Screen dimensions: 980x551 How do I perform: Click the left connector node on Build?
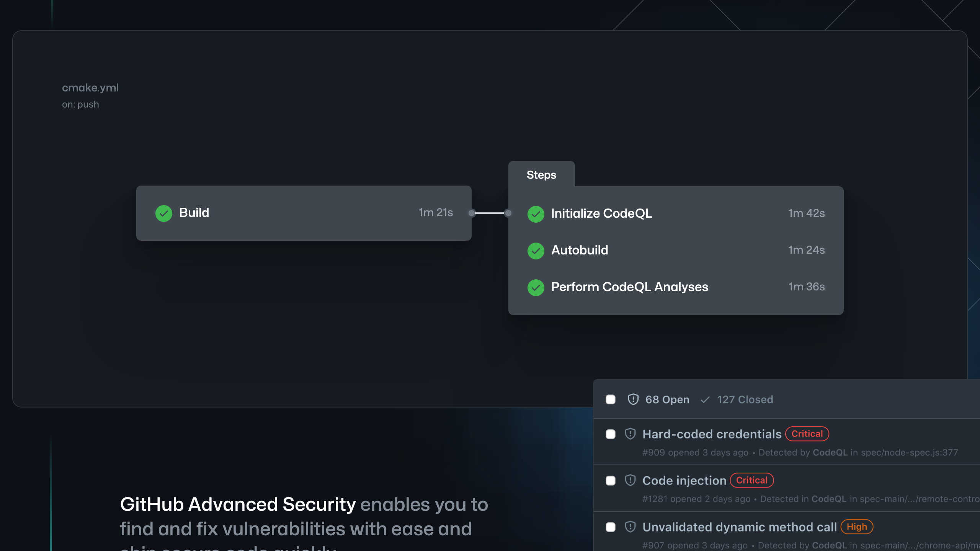pyautogui.click(x=472, y=213)
